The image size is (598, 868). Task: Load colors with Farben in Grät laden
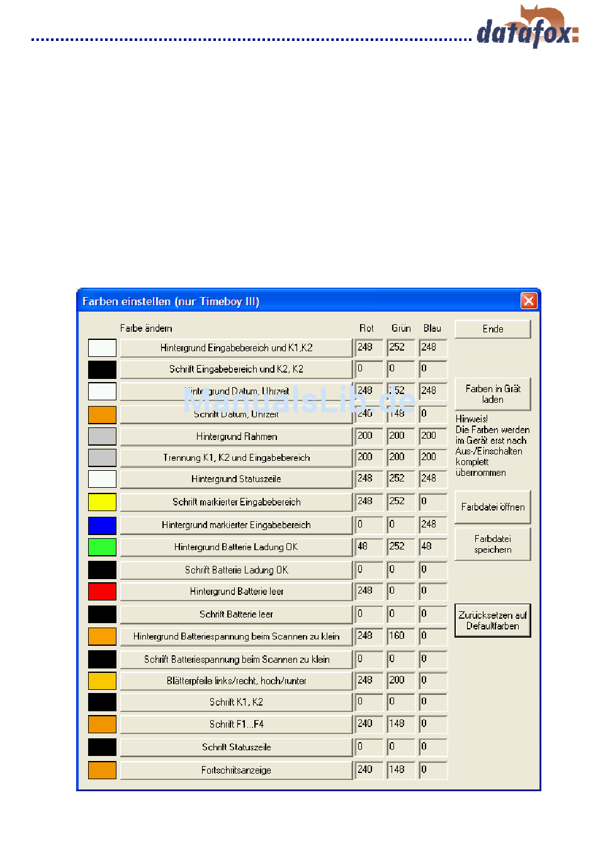(492, 394)
